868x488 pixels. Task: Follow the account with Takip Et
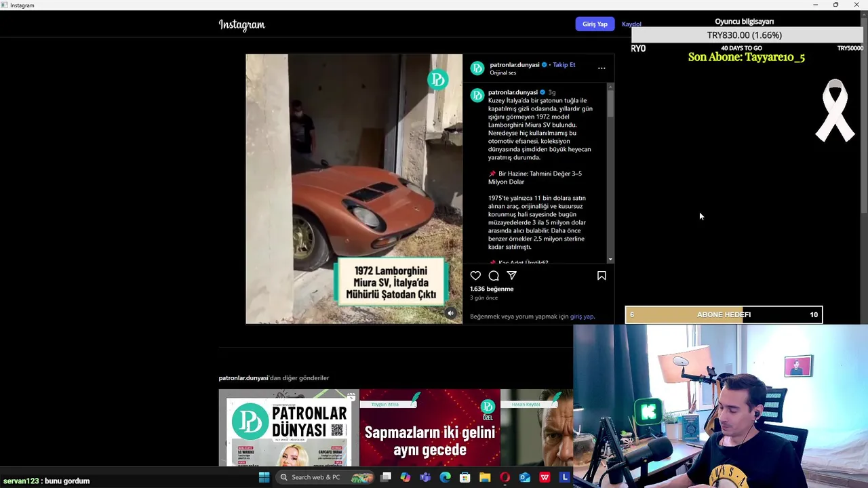pos(564,65)
